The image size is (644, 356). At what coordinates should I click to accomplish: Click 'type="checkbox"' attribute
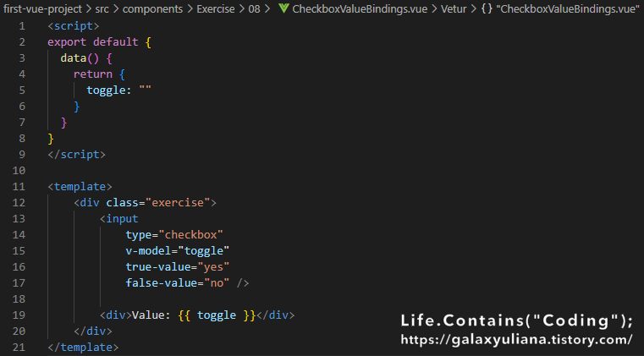pyautogui.click(x=174, y=234)
